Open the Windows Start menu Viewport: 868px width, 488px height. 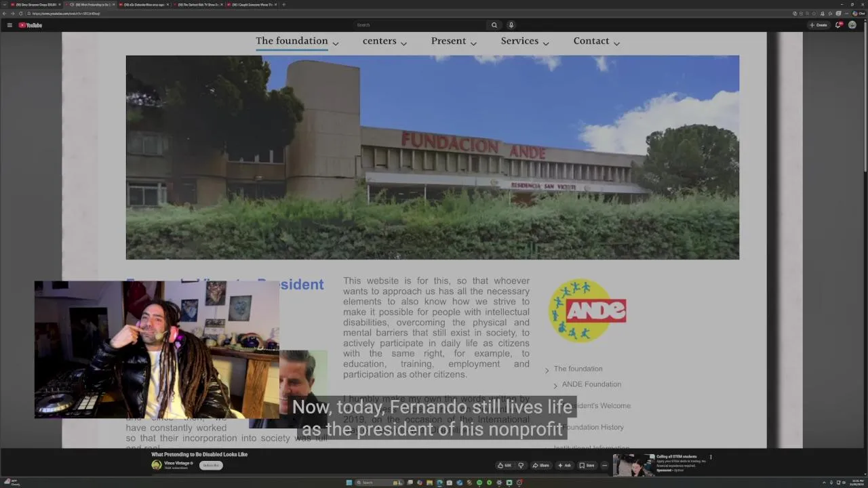click(x=349, y=483)
